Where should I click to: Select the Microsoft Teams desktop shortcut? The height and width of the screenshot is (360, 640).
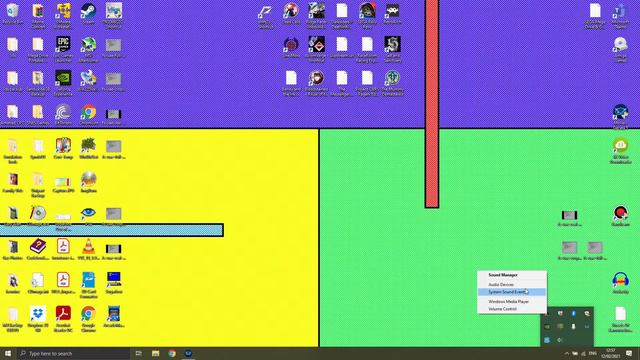620,16
